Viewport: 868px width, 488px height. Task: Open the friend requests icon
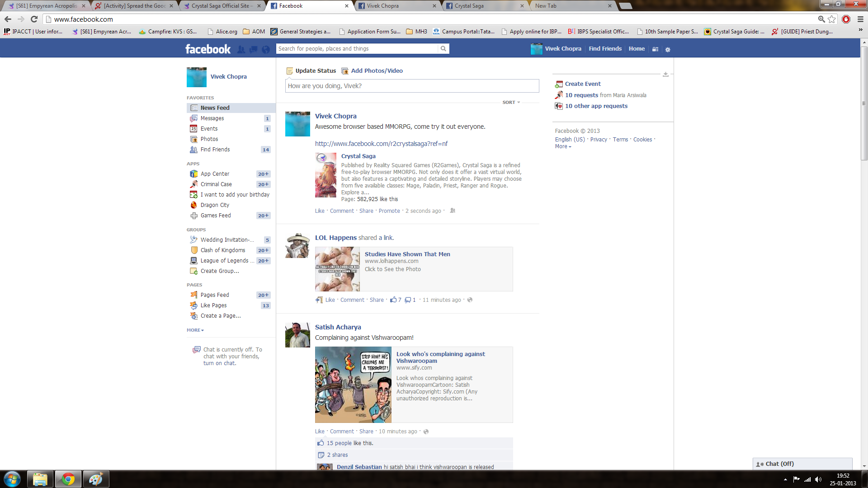point(241,49)
